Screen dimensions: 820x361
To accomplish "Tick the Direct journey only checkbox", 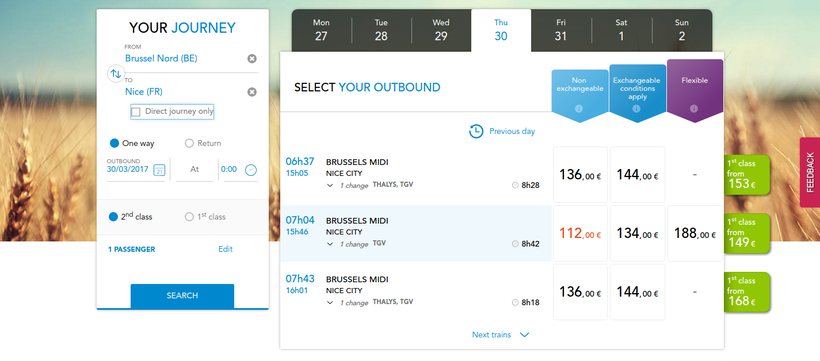I will [x=136, y=111].
